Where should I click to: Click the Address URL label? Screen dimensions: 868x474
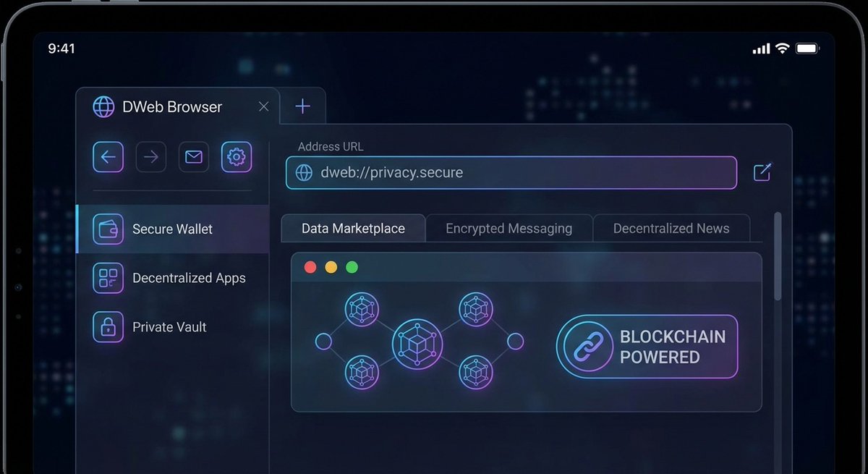click(x=331, y=146)
